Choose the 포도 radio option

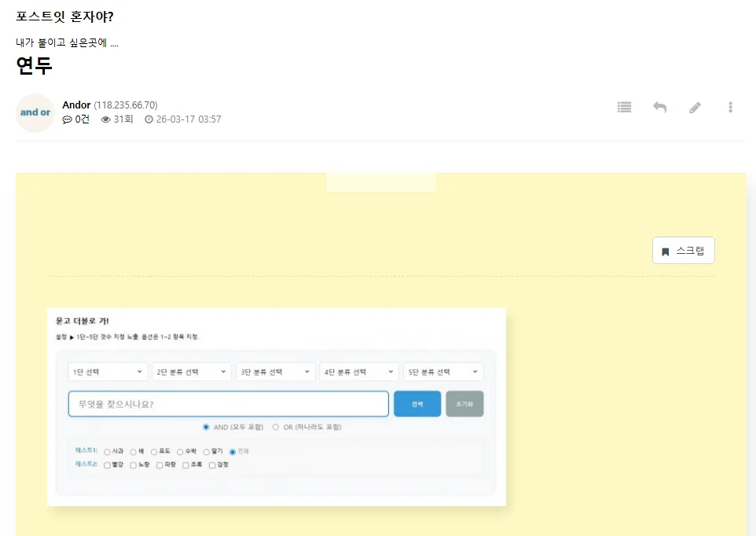coord(154,452)
